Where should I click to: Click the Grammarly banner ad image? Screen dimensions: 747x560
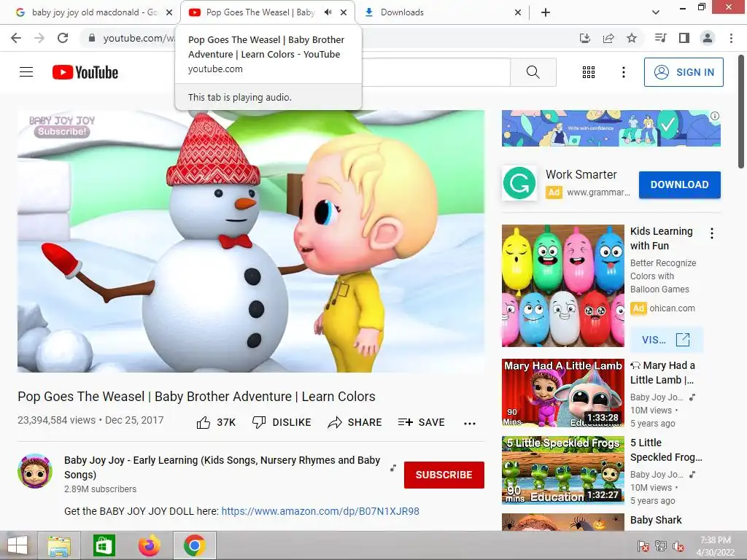(x=611, y=128)
